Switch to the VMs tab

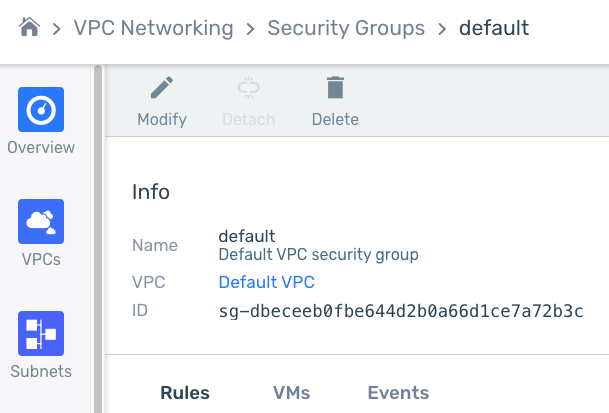tap(291, 392)
